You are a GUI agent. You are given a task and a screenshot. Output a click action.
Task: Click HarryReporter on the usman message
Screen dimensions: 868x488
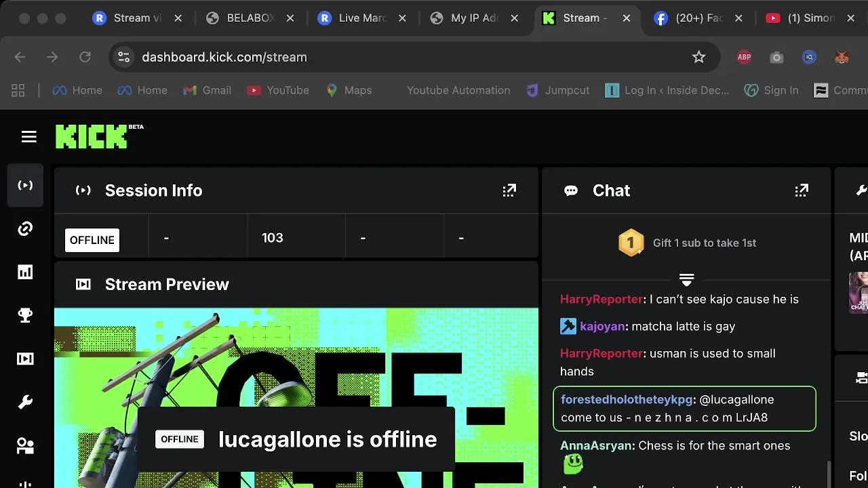pos(601,353)
